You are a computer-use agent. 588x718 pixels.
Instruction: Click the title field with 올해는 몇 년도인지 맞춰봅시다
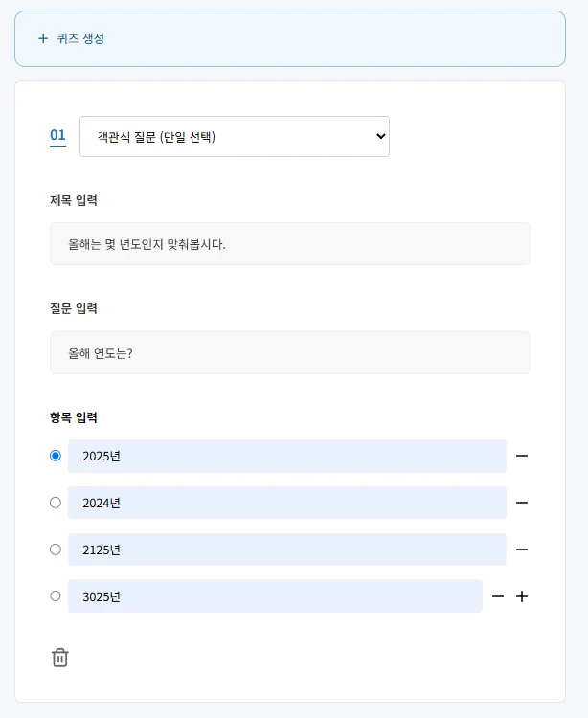(289, 244)
